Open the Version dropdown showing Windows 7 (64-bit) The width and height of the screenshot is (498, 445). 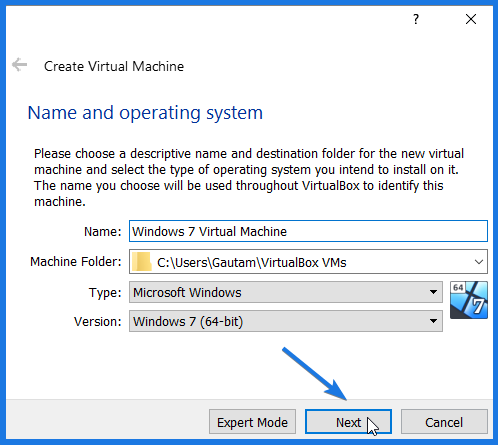(x=286, y=321)
